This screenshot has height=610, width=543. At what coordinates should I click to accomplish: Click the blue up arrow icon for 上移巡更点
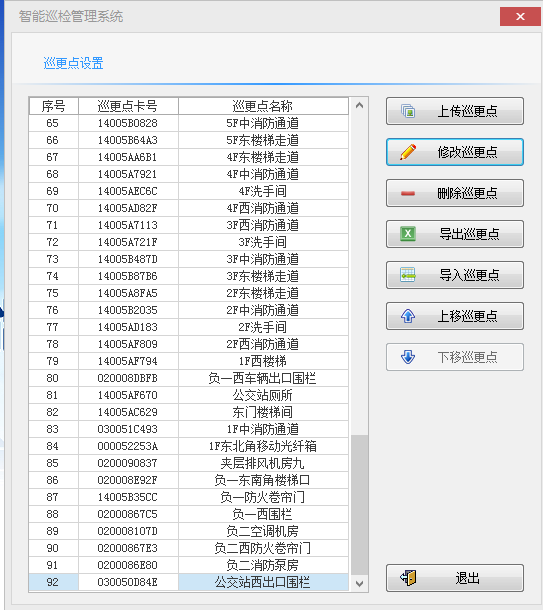click(408, 316)
